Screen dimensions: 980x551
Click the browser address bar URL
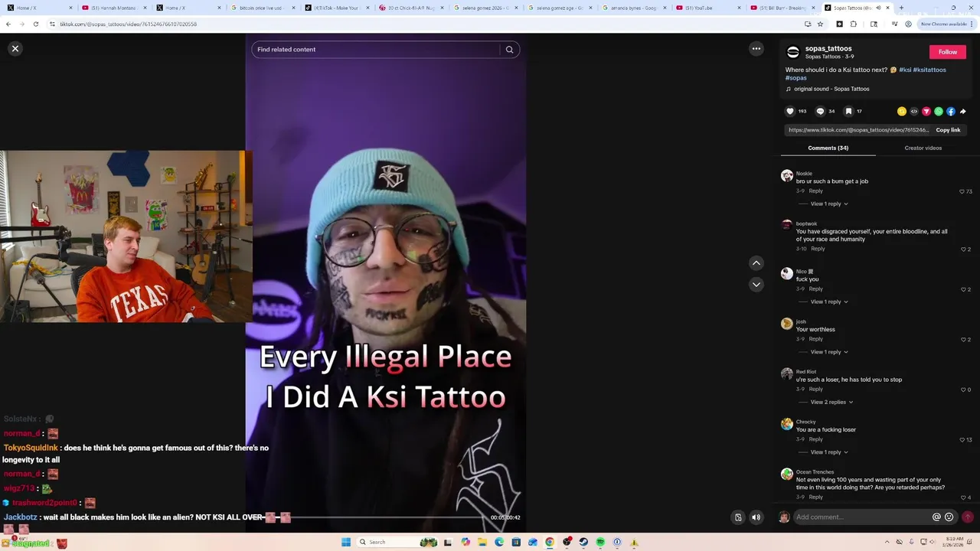(x=129, y=24)
